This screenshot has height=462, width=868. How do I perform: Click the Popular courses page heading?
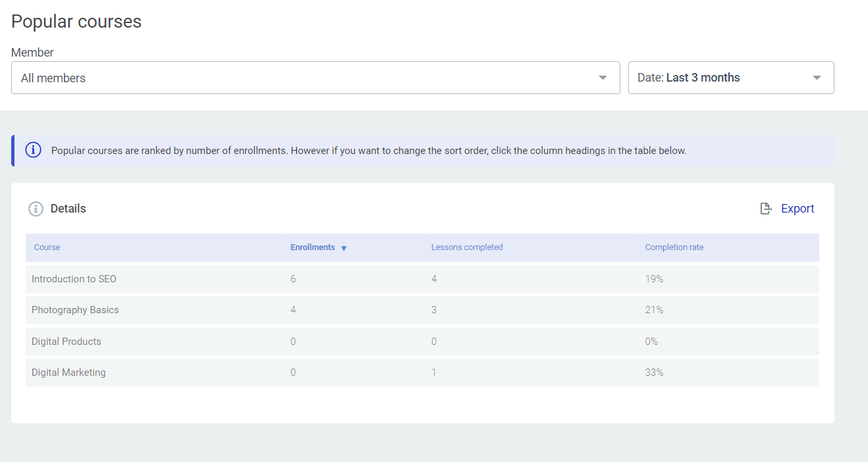[x=76, y=22]
